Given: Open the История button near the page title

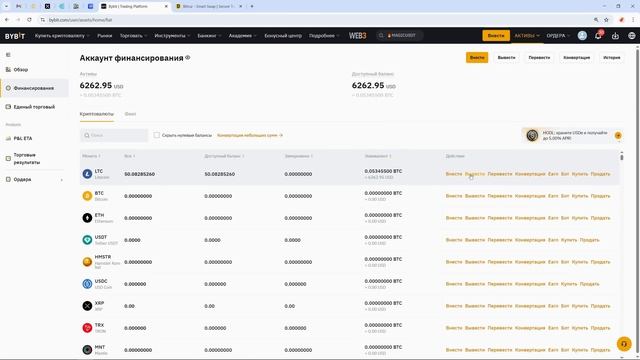Looking at the screenshot, I should click(611, 58).
